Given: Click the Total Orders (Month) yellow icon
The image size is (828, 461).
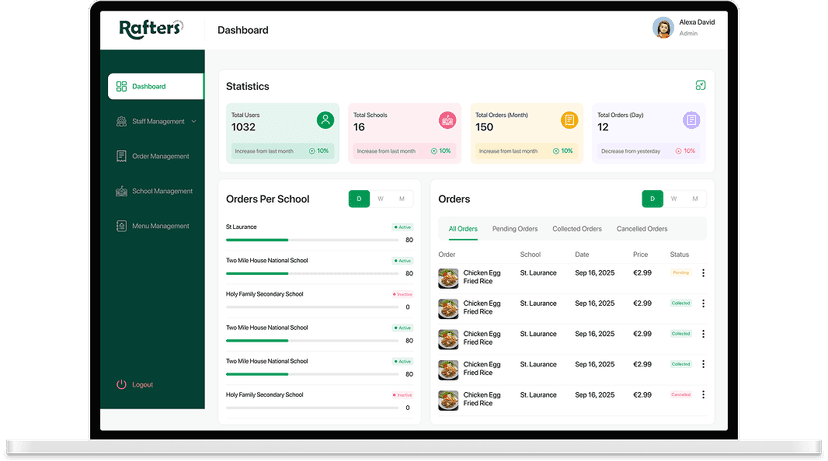Looking at the screenshot, I should click(x=569, y=120).
